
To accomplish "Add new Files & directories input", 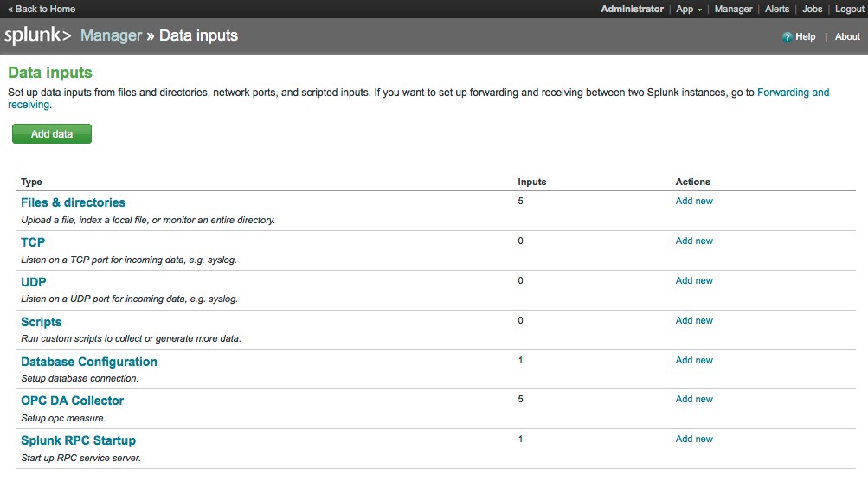I will pos(694,201).
